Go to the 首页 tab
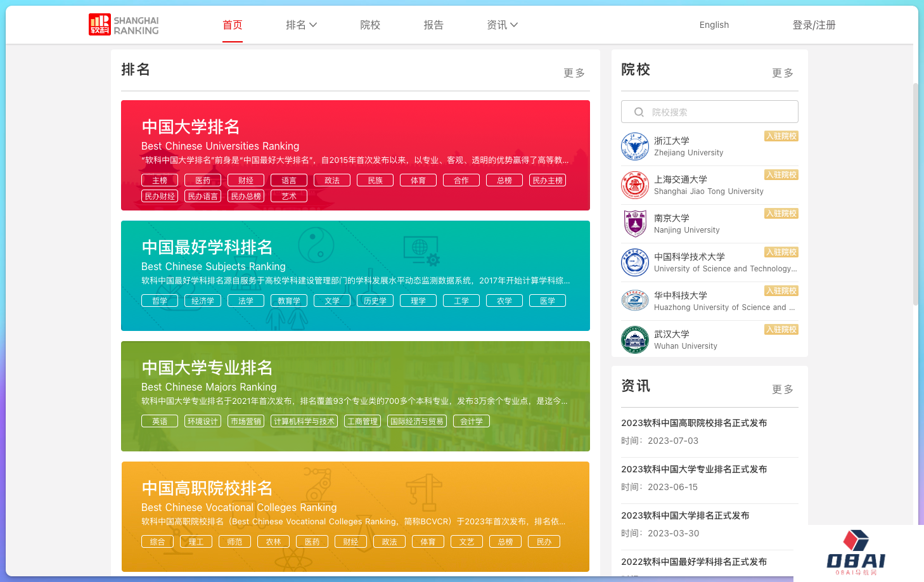The height and width of the screenshot is (582, 924). [233, 25]
